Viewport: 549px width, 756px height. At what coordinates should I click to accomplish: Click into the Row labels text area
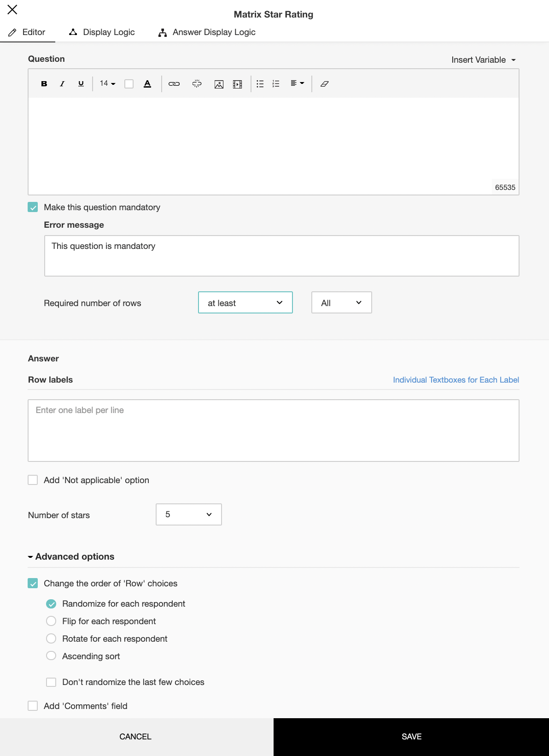(274, 431)
